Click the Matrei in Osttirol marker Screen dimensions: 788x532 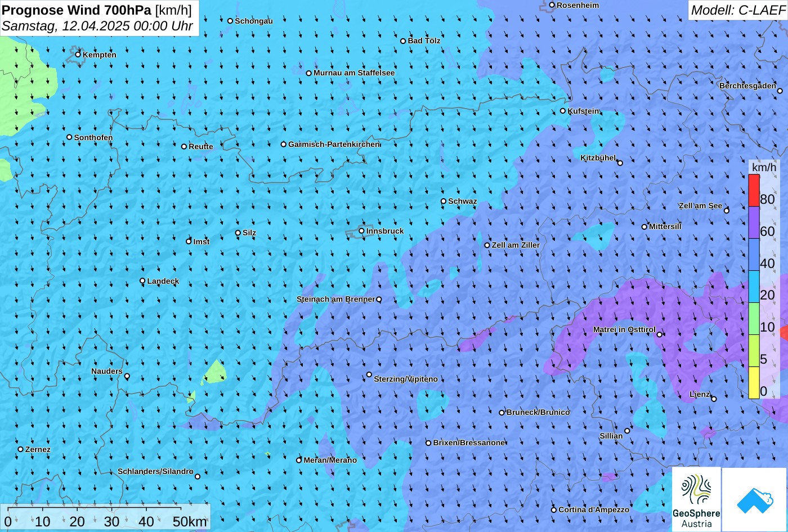click(x=660, y=334)
